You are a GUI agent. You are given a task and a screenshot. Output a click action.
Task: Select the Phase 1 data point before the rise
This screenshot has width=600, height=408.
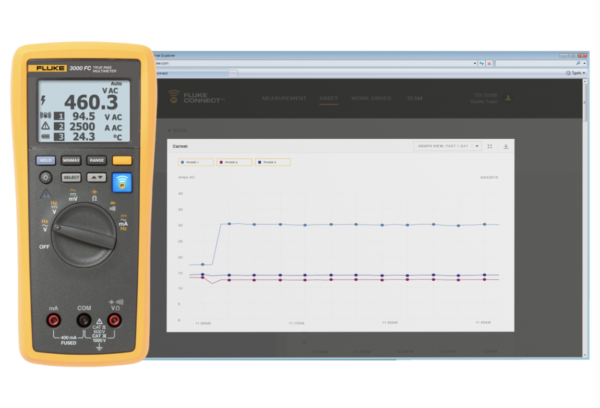(203, 264)
